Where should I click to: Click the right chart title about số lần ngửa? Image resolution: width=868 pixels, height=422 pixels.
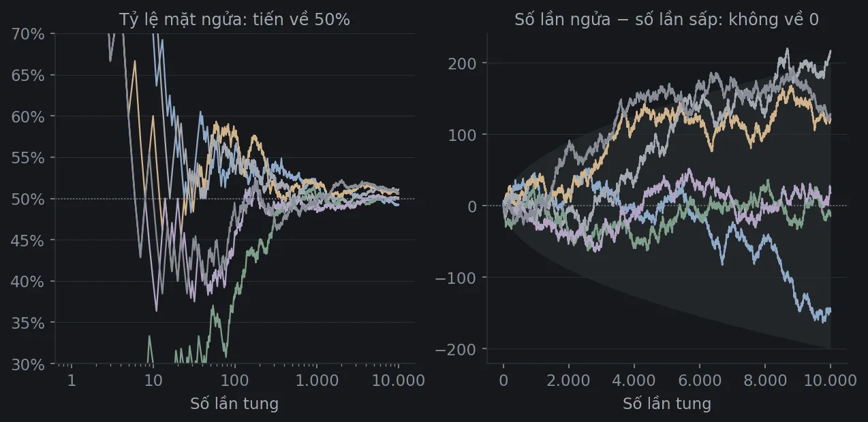(666, 20)
